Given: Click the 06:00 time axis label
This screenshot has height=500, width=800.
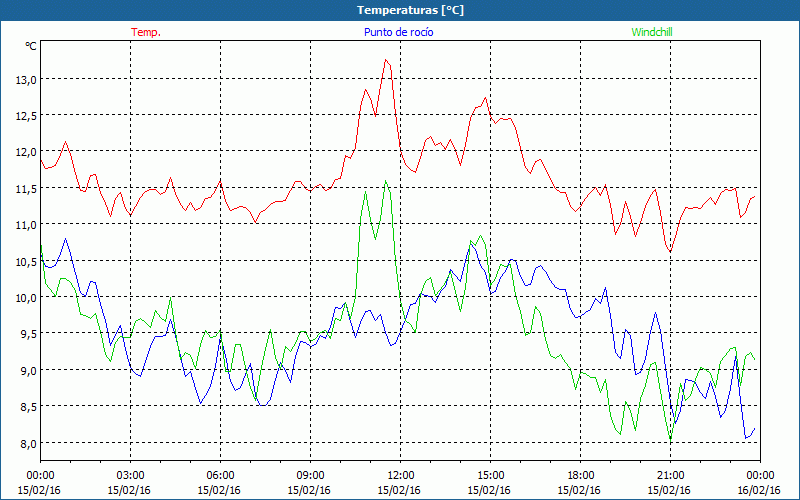Looking at the screenshot, I should pos(220,476).
